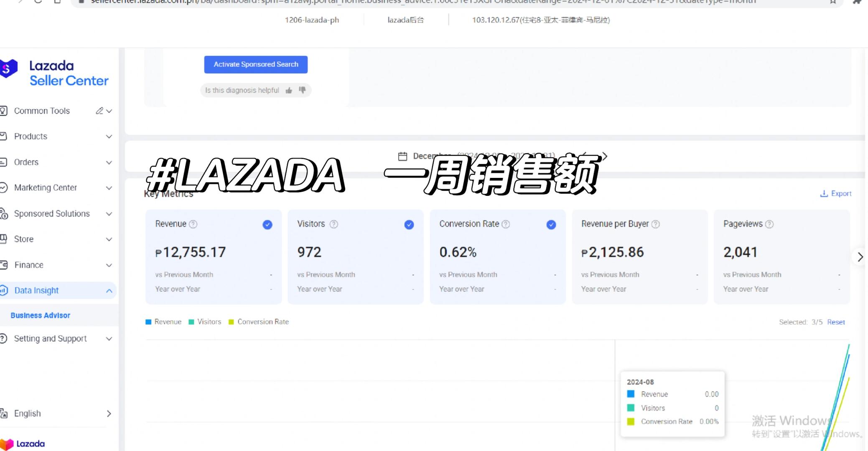Click the revenue value ₱12,755.17

point(191,252)
